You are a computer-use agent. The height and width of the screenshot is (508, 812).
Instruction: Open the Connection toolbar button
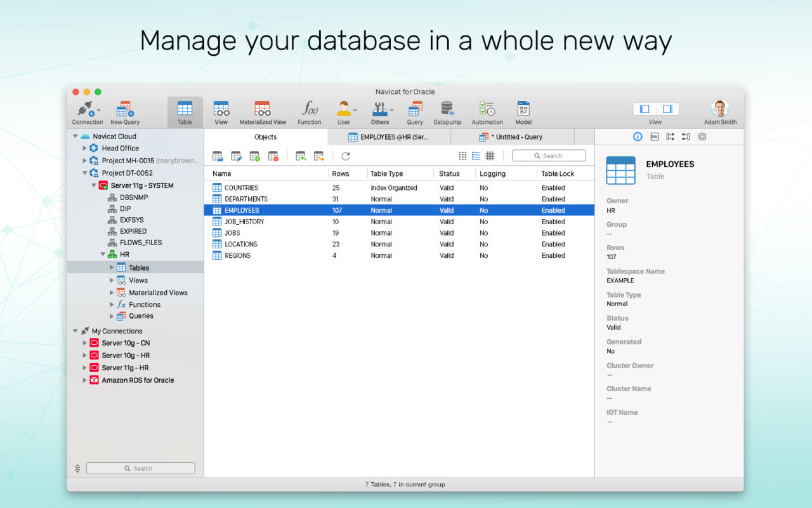coord(88,113)
